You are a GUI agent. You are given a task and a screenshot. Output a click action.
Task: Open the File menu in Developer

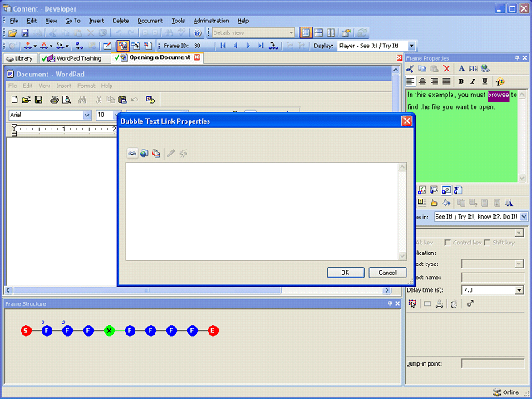(x=14, y=21)
